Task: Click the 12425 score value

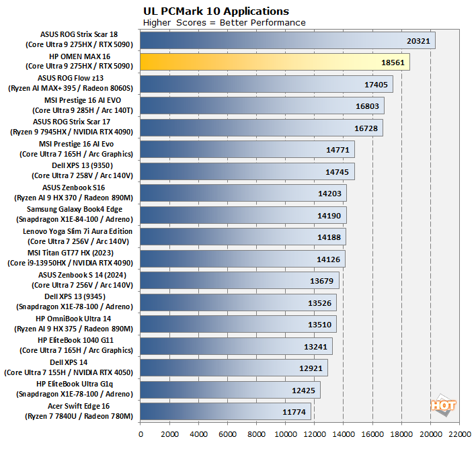Action: click(x=303, y=391)
